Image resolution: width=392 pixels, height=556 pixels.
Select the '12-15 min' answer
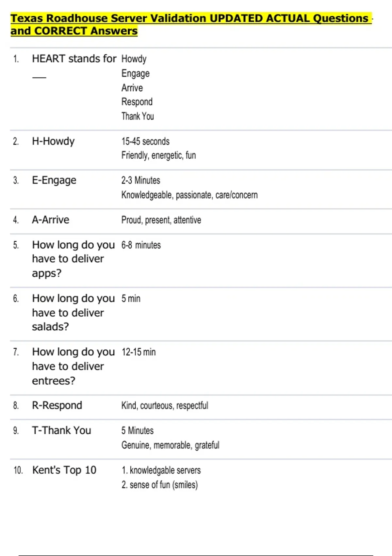[x=139, y=352]
